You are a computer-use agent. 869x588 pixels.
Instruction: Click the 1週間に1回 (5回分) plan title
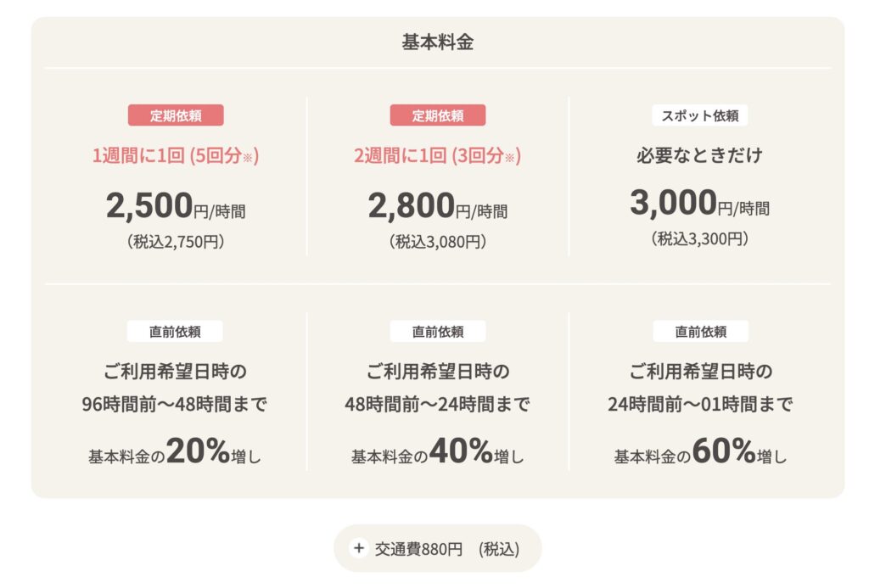[176, 156]
